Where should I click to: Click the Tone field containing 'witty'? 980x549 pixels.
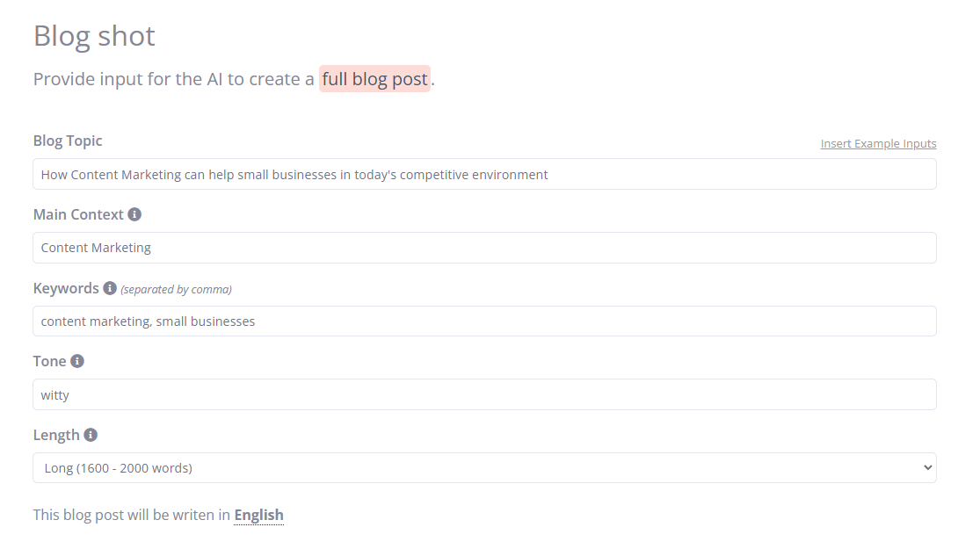pyautogui.click(x=483, y=394)
